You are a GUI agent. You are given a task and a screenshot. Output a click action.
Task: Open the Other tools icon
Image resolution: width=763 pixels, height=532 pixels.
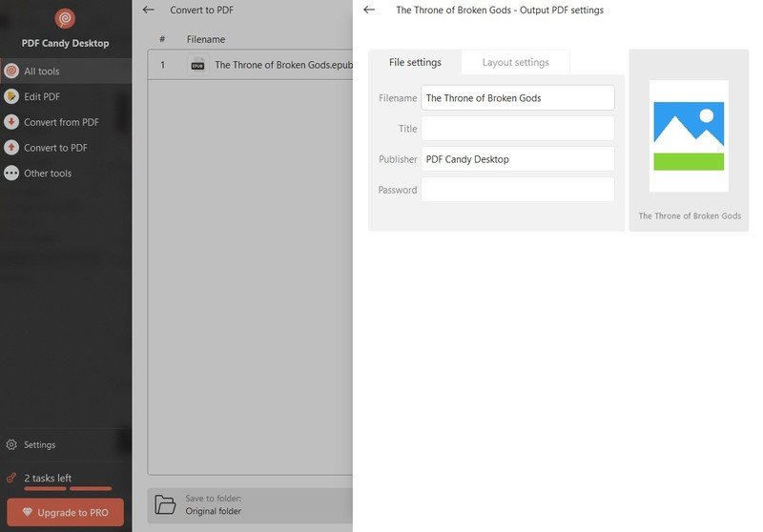(x=11, y=174)
